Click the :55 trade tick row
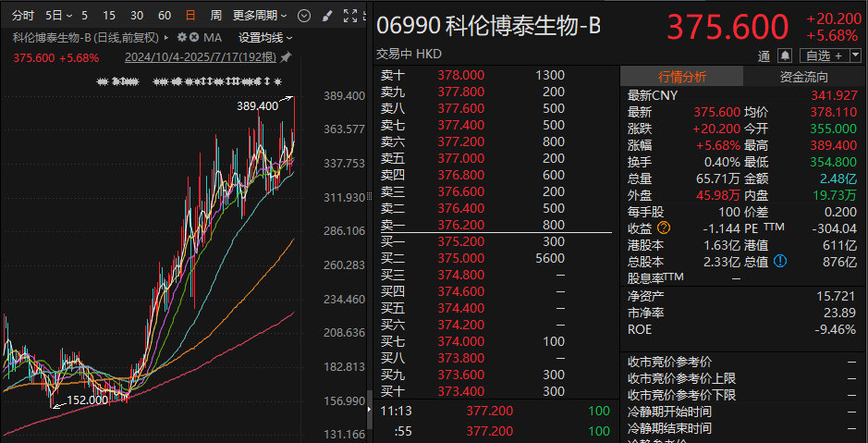This screenshot has height=443, width=868. [x=495, y=431]
